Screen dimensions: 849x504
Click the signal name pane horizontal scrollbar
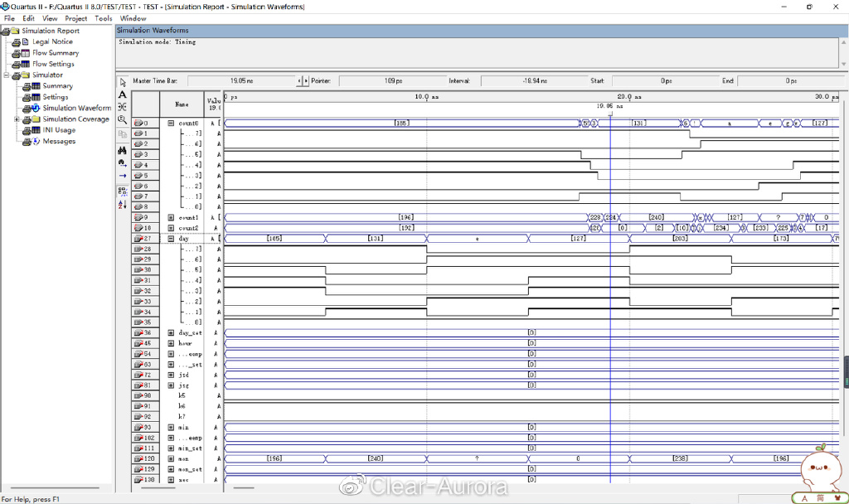pos(158,487)
